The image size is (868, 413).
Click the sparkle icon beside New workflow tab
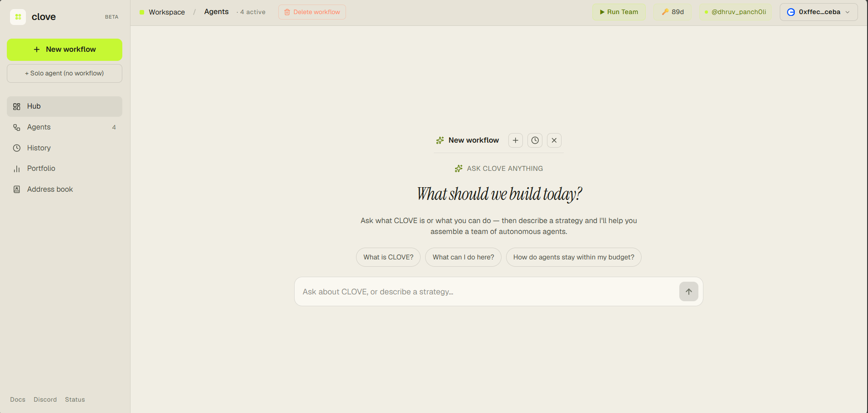coord(440,140)
